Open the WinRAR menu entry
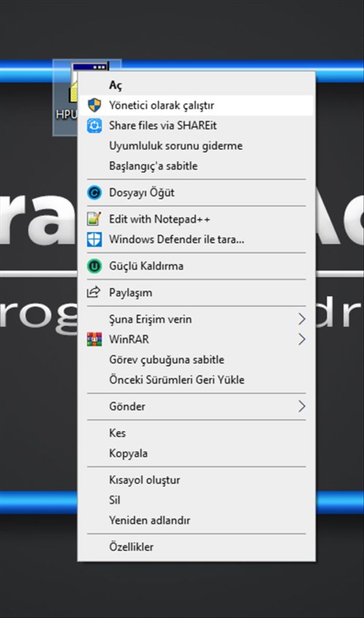This screenshot has height=618, width=364. tap(196, 339)
